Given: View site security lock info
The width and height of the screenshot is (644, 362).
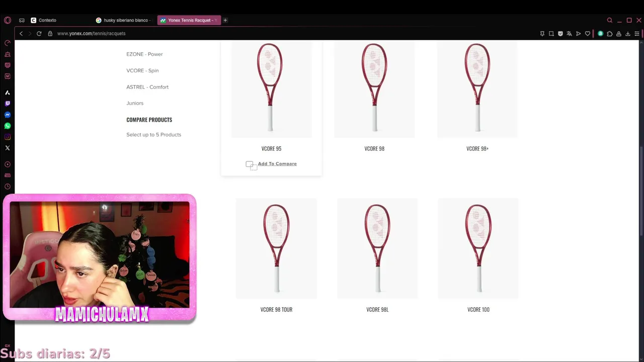Looking at the screenshot, I should pos(50,34).
